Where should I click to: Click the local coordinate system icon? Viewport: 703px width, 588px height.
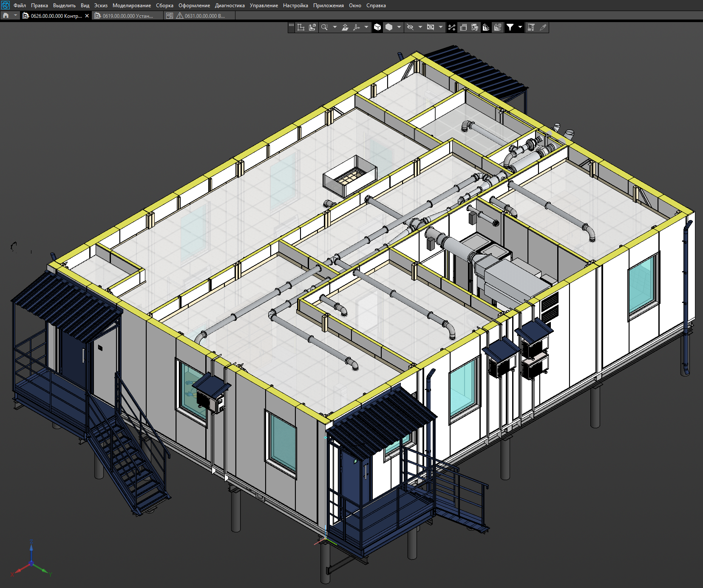coord(301,28)
